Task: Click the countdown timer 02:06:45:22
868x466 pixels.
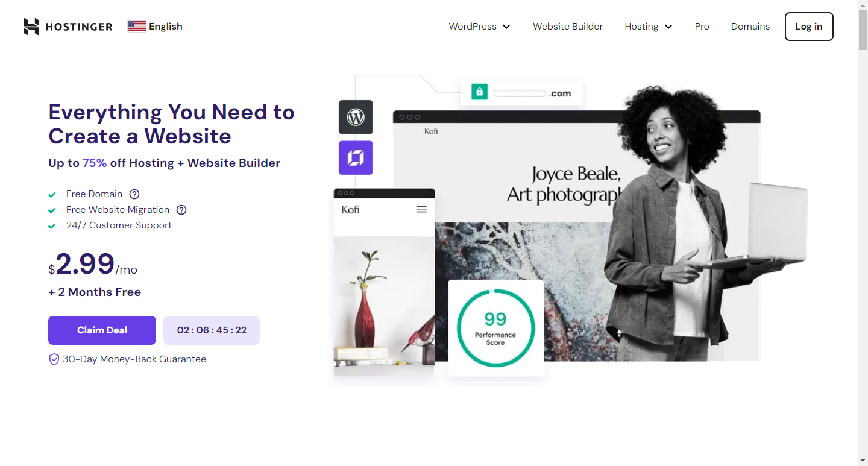Action: [x=212, y=330]
